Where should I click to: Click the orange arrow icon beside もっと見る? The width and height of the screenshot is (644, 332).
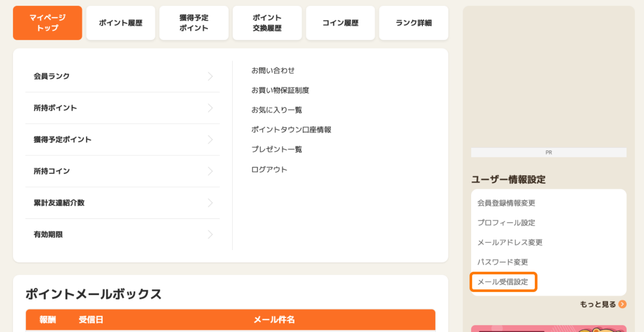coord(622,304)
